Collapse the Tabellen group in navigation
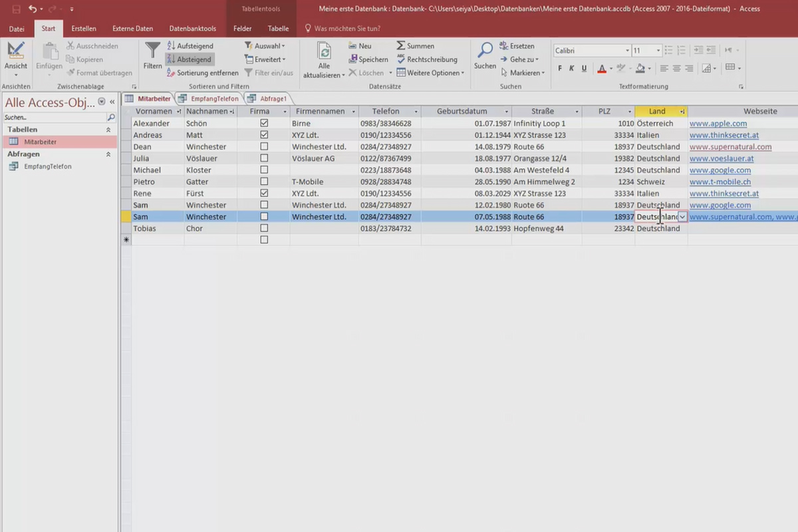 pos(108,130)
